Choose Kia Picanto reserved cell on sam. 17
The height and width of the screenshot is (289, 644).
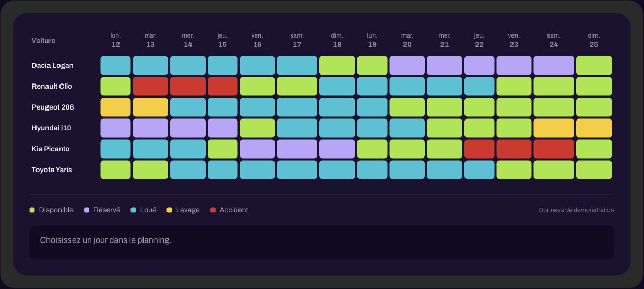[297, 149]
